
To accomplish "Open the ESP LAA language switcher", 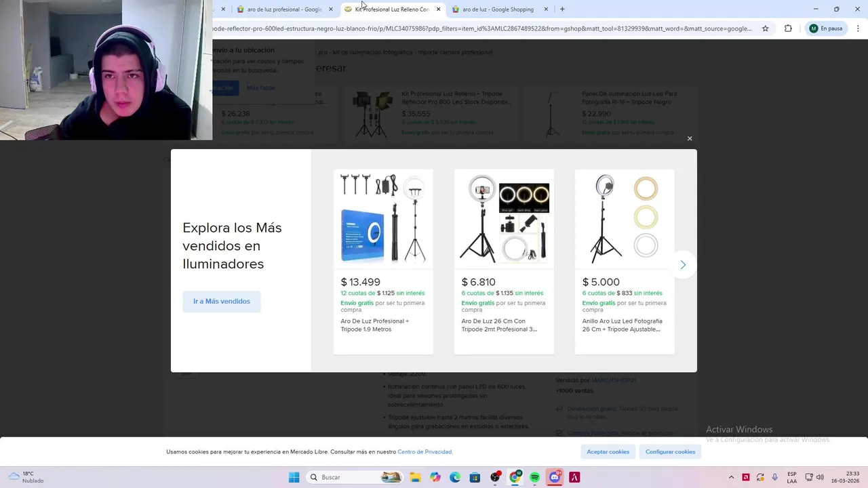I will (x=792, y=477).
